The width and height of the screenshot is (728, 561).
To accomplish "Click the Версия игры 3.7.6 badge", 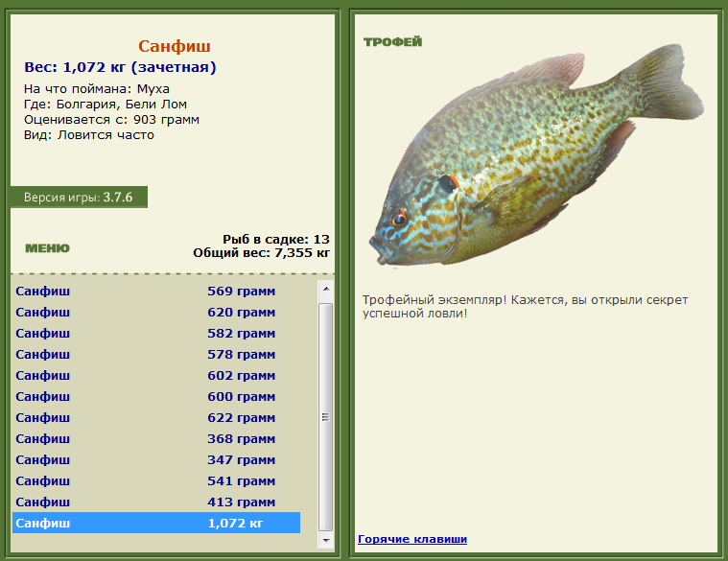I will point(79,198).
